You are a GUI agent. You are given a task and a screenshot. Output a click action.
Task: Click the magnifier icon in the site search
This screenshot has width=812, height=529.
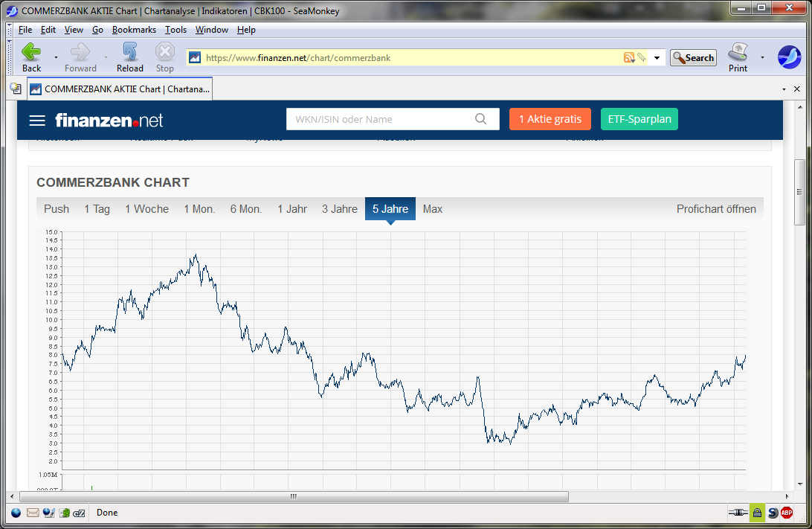[480, 119]
